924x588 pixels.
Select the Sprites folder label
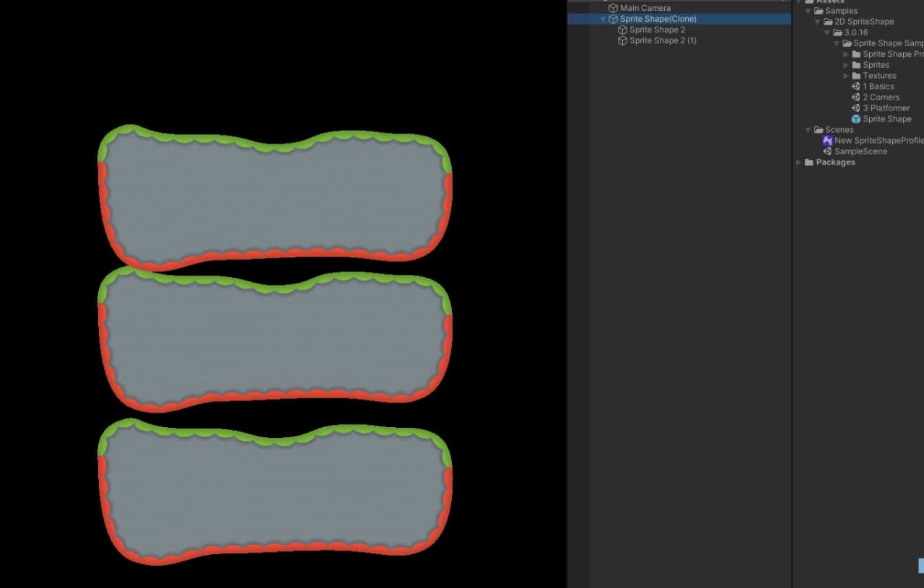click(876, 65)
